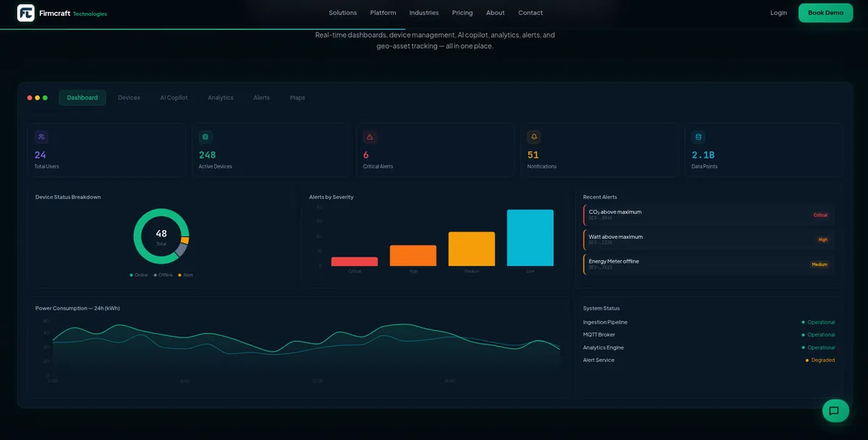Screen dimensions: 868x440
Task: Click the Firmcraft logo icon
Action: pyautogui.click(x=26, y=13)
